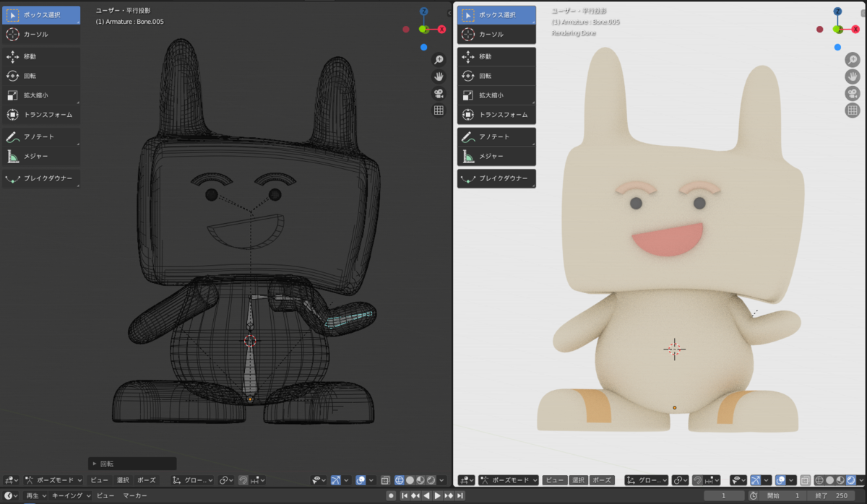Toggle X-ray in left viewport header
The height and width of the screenshot is (504, 867).
(385, 480)
